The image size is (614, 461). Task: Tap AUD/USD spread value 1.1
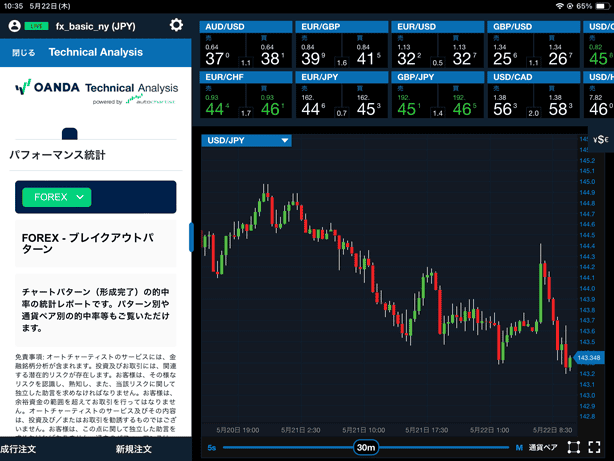(x=246, y=63)
